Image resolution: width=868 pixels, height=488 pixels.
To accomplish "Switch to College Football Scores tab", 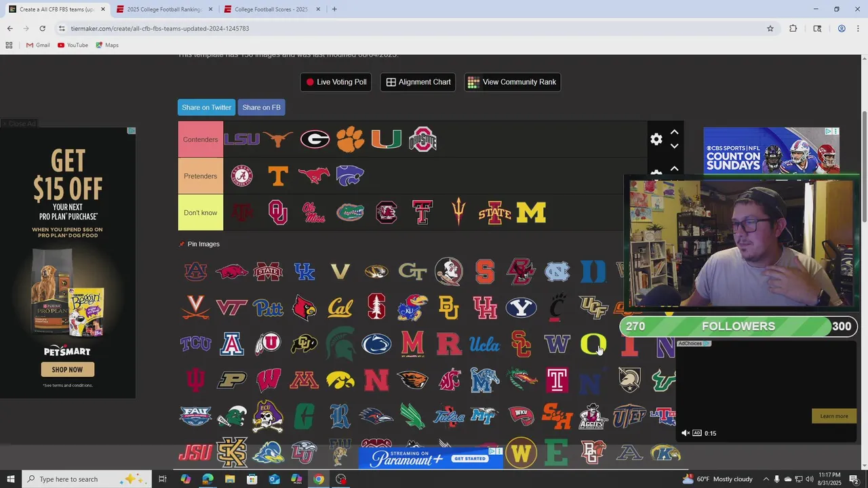I will click(271, 9).
